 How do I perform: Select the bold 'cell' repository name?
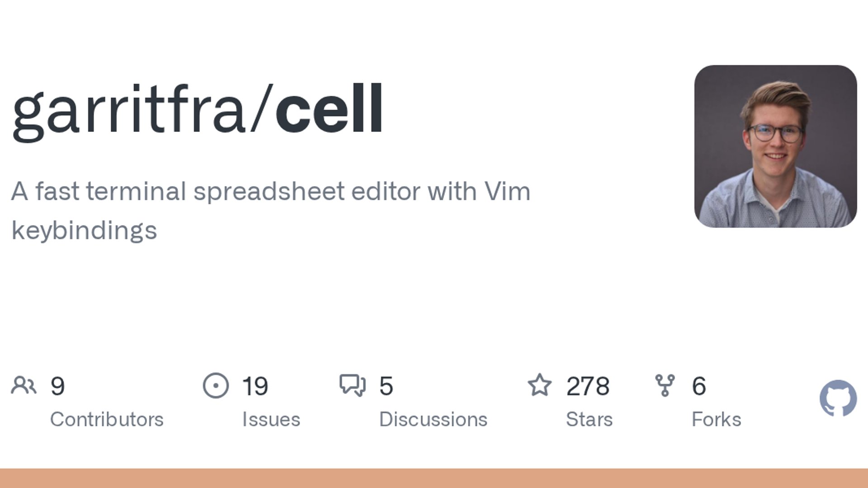tap(329, 109)
